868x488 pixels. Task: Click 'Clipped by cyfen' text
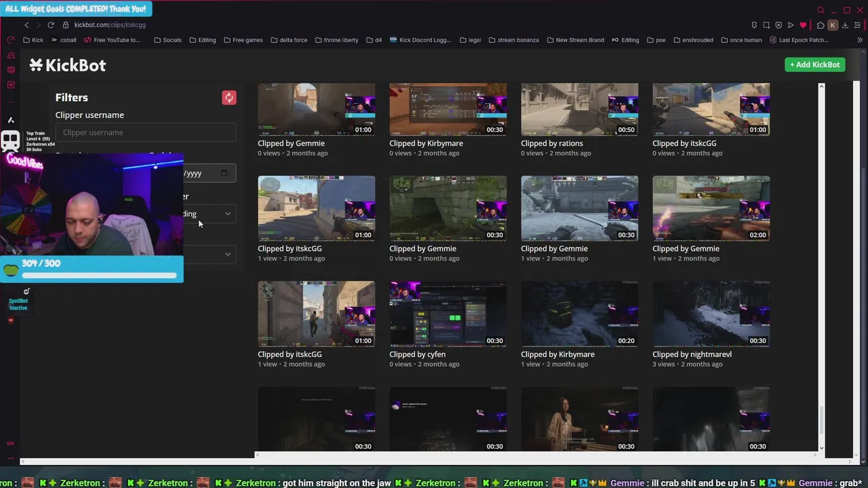[417, 354]
